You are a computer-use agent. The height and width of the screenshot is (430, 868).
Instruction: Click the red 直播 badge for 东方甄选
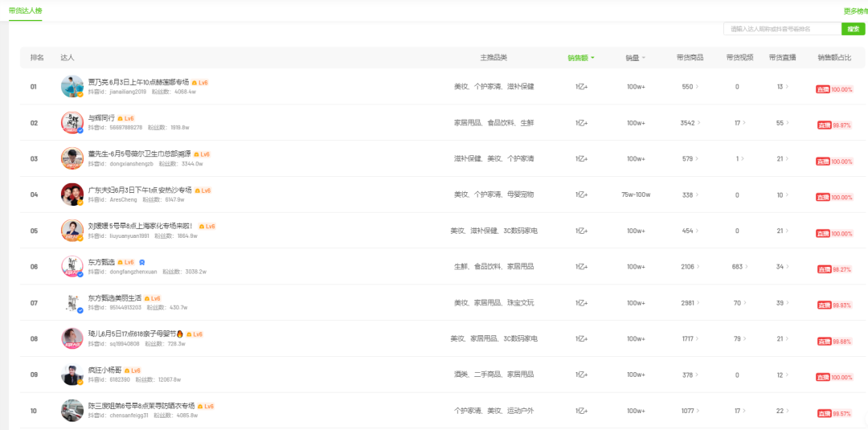point(823,269)
